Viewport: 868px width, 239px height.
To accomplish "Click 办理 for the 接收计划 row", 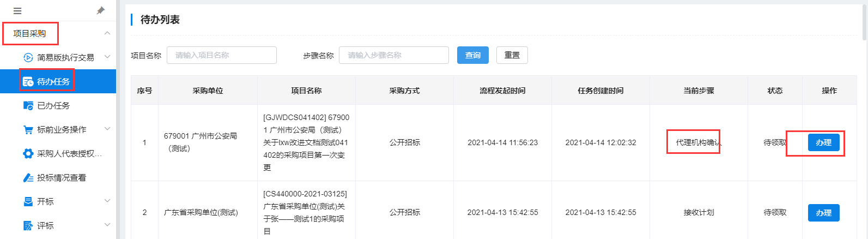I will pos(824,213).
